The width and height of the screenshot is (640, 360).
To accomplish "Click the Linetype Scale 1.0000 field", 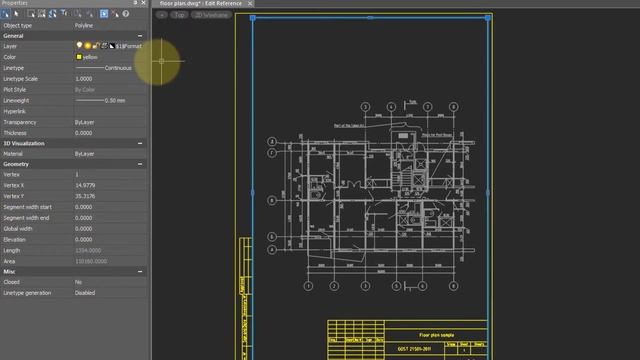I will [109, 79].
